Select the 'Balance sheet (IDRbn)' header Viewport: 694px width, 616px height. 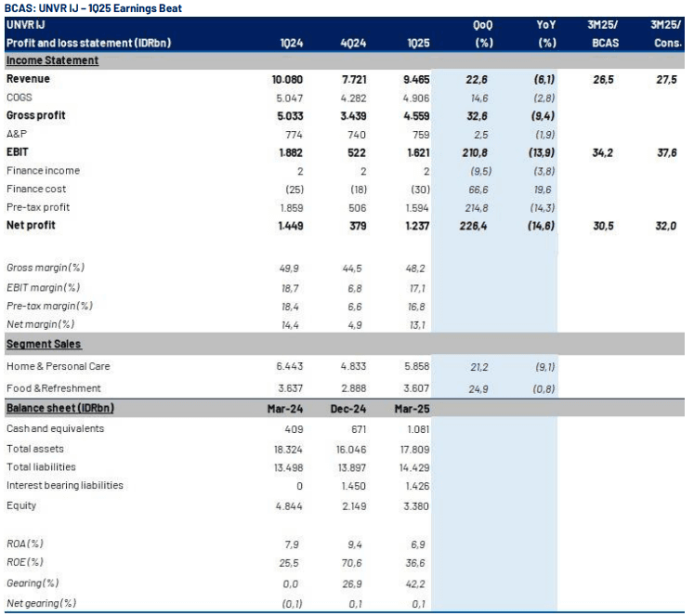(59, 408)
